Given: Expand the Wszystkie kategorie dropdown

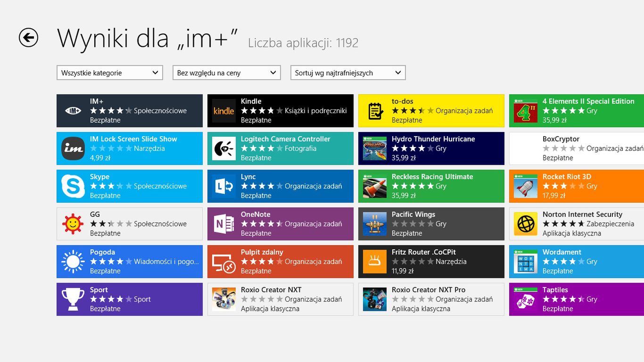Looking at the screenshot, I should [x=110, y=73].
